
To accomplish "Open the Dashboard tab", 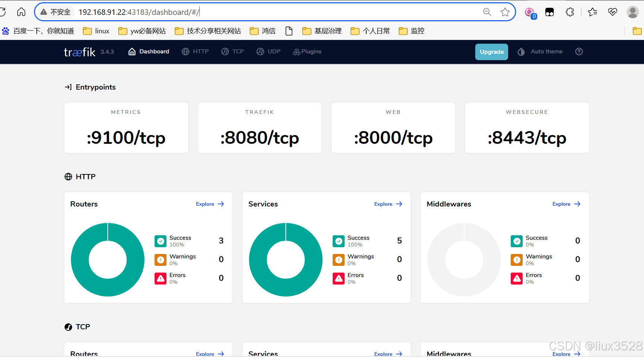I will pyautogui.click(x=149, y=52).
